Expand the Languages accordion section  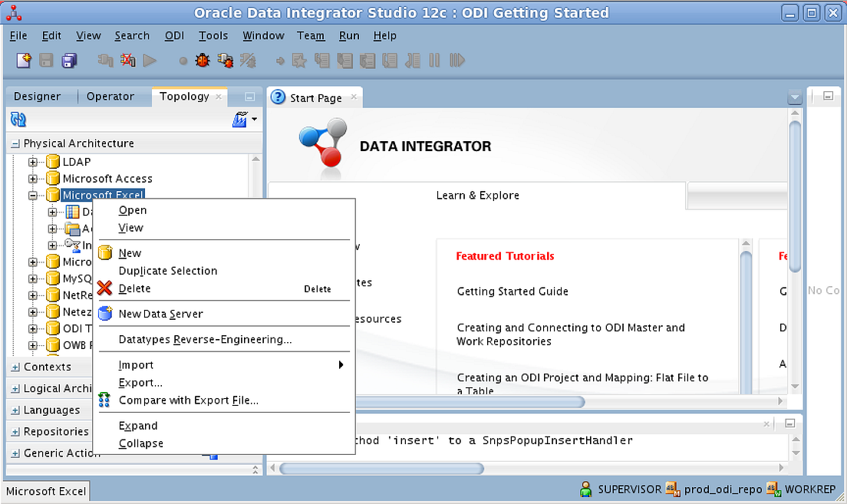17,410
